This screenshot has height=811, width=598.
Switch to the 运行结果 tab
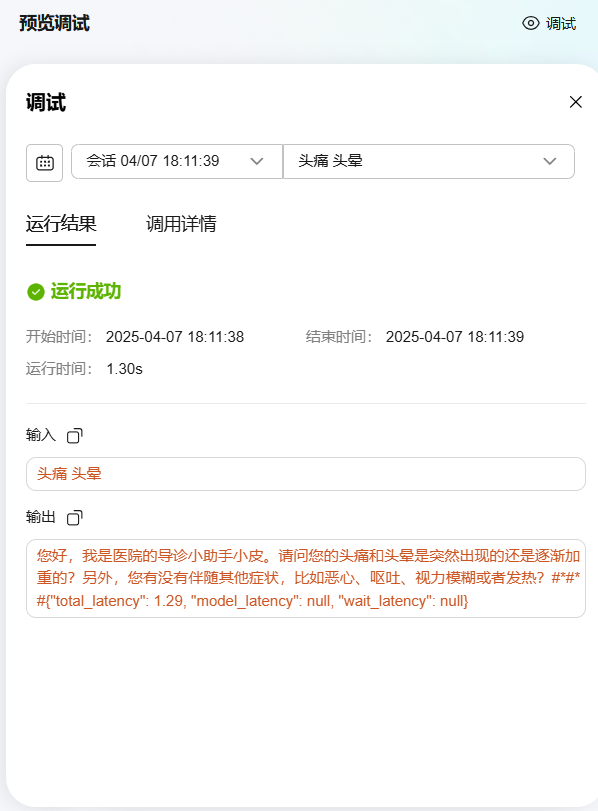click(61, 224)
